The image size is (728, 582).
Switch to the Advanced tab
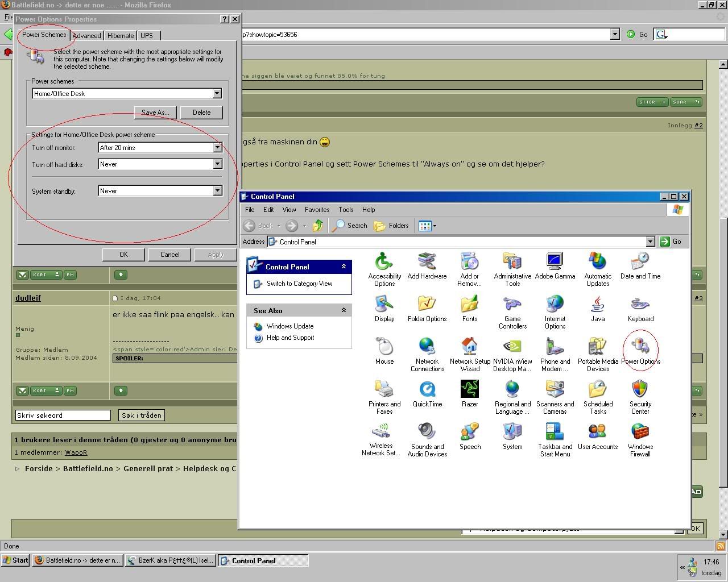coord(87,35)
